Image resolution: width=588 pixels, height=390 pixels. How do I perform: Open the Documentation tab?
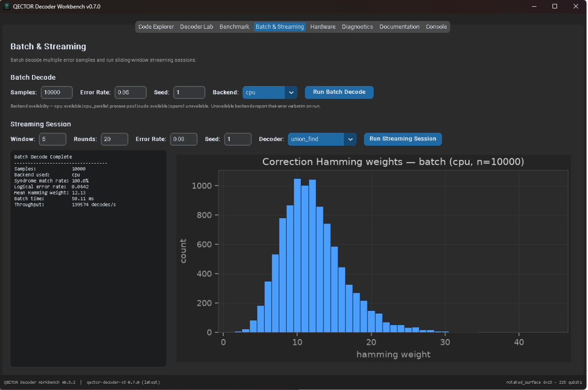[399, 27]
